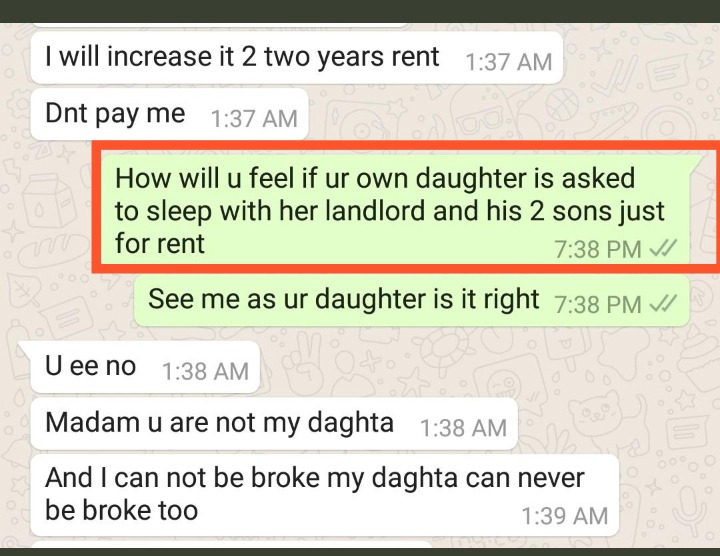Tap double-tick receipt on 'See me as ur daughter' message

pos(663,304)
